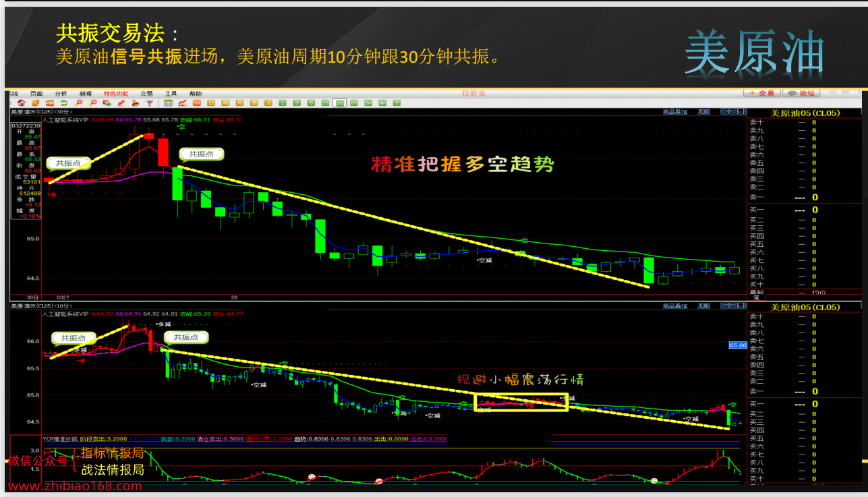Viewport: 868px width, 497px height.
Task: Open the 页面 menu
Action: click(36, 94)
